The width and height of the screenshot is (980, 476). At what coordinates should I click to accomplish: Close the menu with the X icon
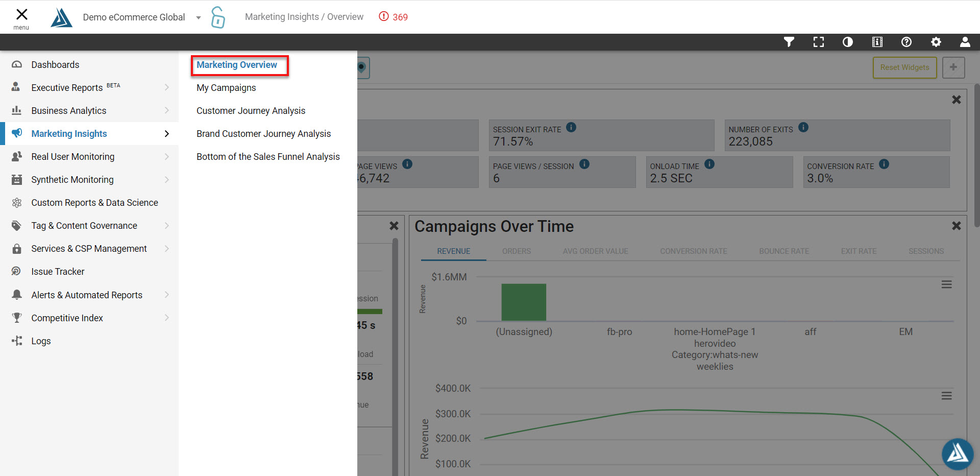point(21,14)
